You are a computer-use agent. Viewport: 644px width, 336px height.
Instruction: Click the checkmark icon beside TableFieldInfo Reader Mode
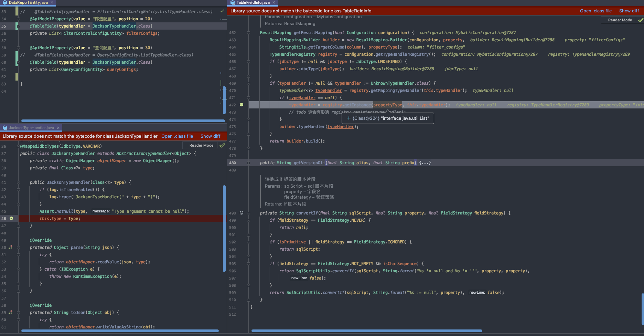pos(641,20)
